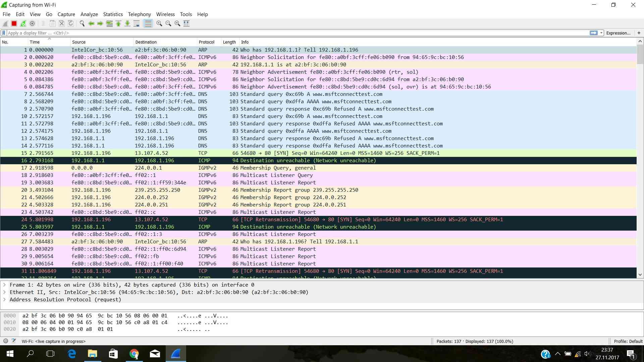
Task: Click hex offset 0010 line in bytes pane
Action: tap(116, 322)
